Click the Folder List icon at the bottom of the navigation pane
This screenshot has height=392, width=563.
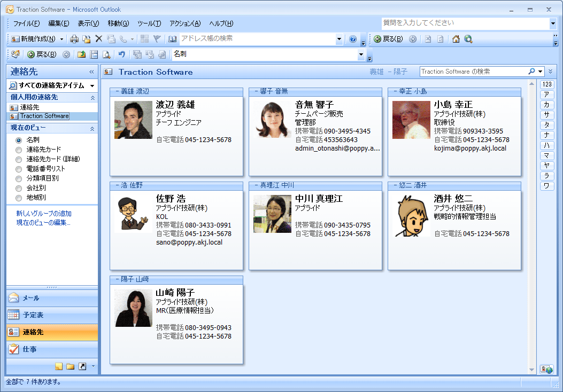pos(71,366)
